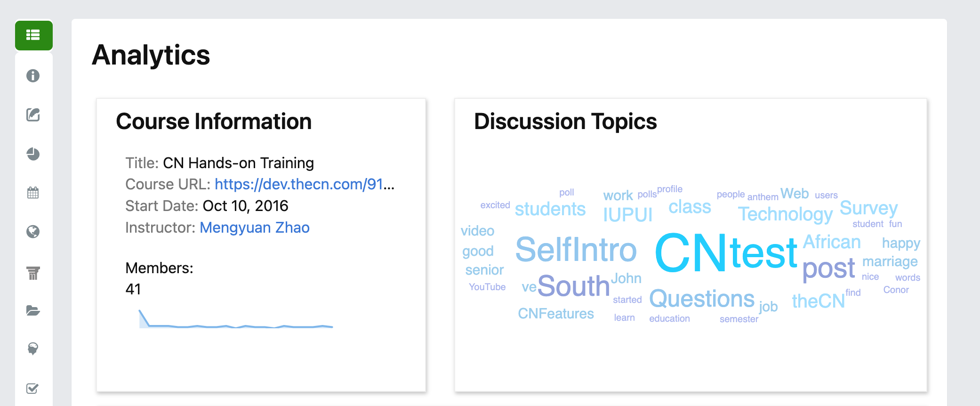The height and width of the screenshot is (406, 980).
Task: Click the info circle sidebar icon
Action: [x=33, y=76]
